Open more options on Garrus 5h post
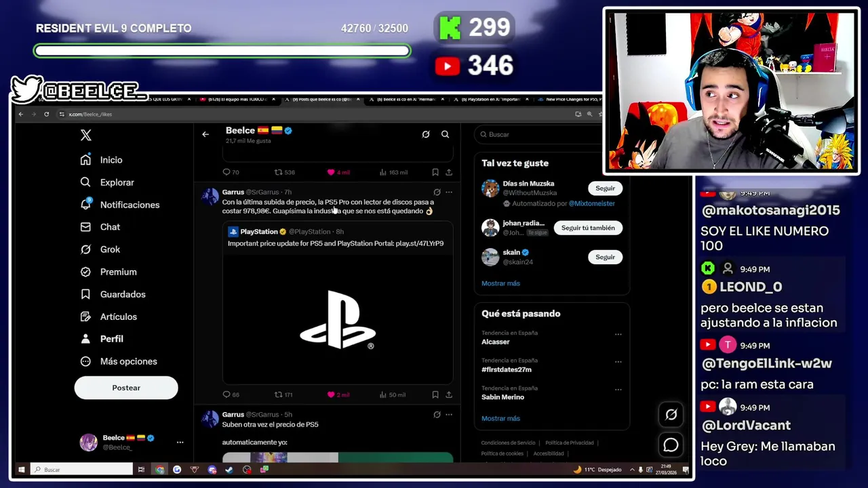Image resolution: width=868 pixels, height=488 pixels. pyautogui.click(x=449, y=414)
